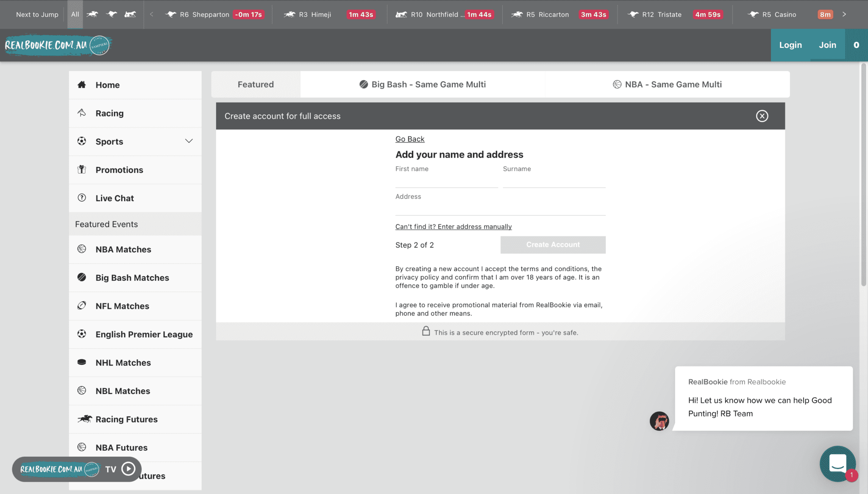Screen dimensions: 868x494
Task: Open Promotions page
Action: pyautogui.click(x=135, y=170)
